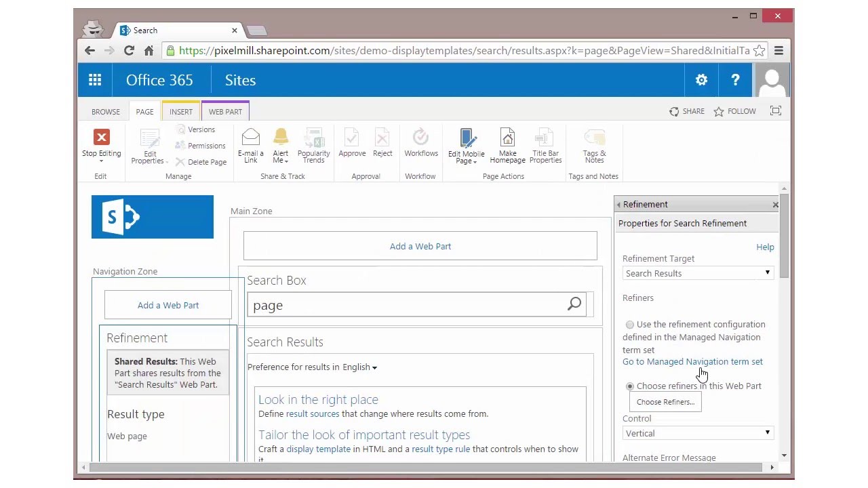
Task: Click the page horizontal scrollbar
Action: (425, 468)
